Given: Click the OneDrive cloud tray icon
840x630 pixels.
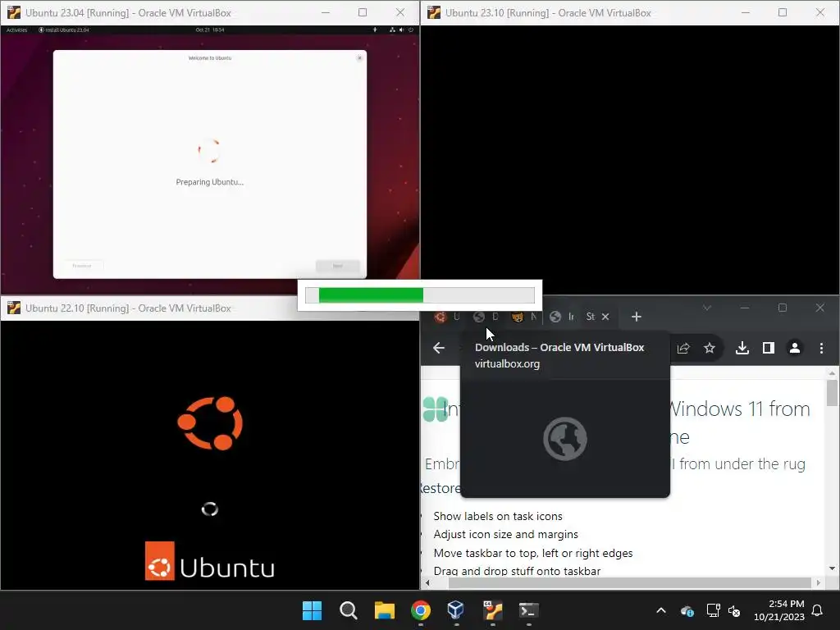Looking at the screenshot, I should pos(687,610).
